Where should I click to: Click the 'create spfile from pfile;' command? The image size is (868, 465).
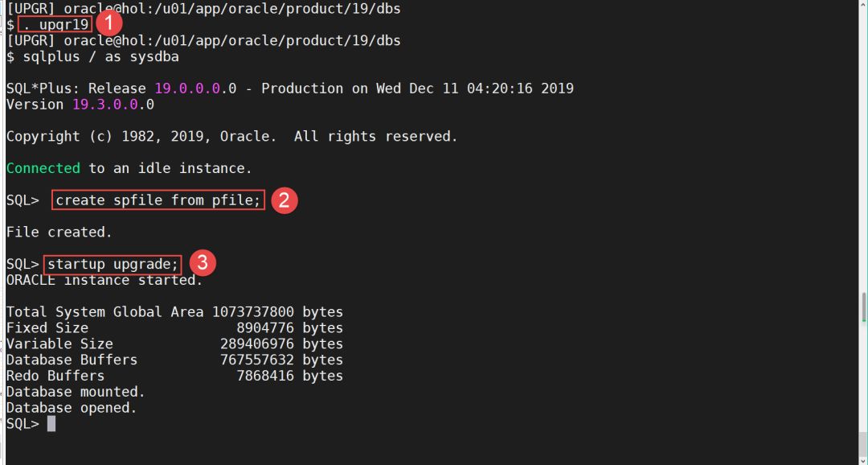pyautogui.click(x=158, y=200)
